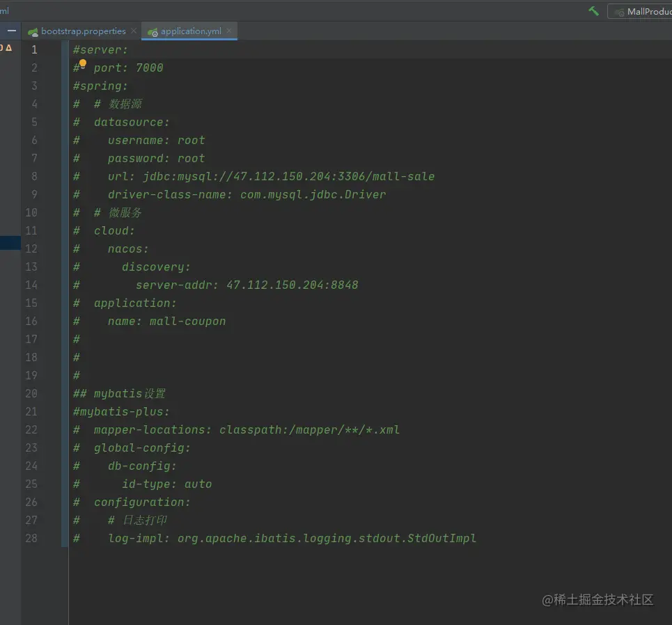Click the '数据源' comment text
Viewport: 672px width, 625px height.
click(x=125, y=104)
